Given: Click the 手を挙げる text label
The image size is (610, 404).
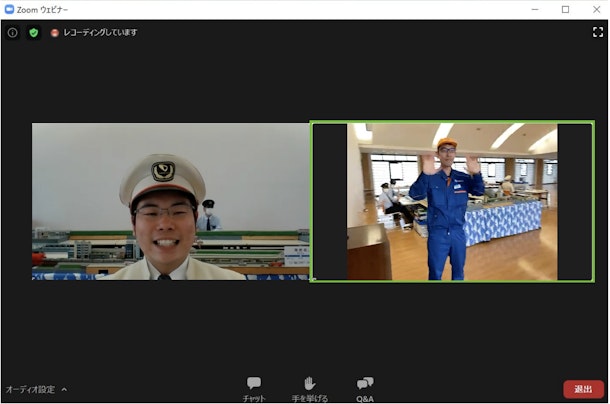Looking at the screenshot, I should click(309, 398).
